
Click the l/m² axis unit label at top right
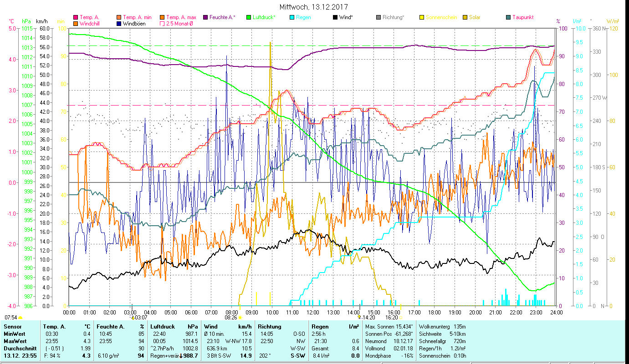pyautogui.click(x=577, y=21)
